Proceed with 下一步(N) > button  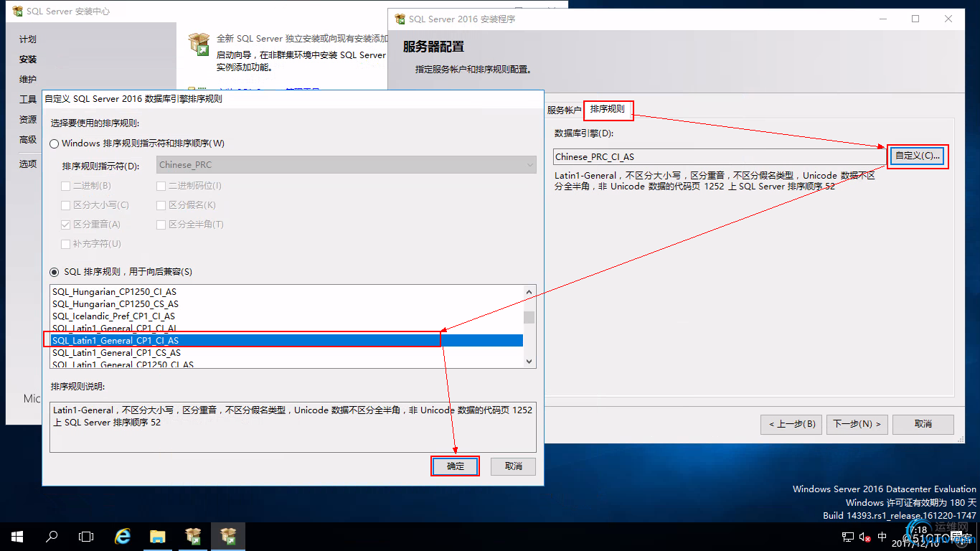[x=857, y=424]
